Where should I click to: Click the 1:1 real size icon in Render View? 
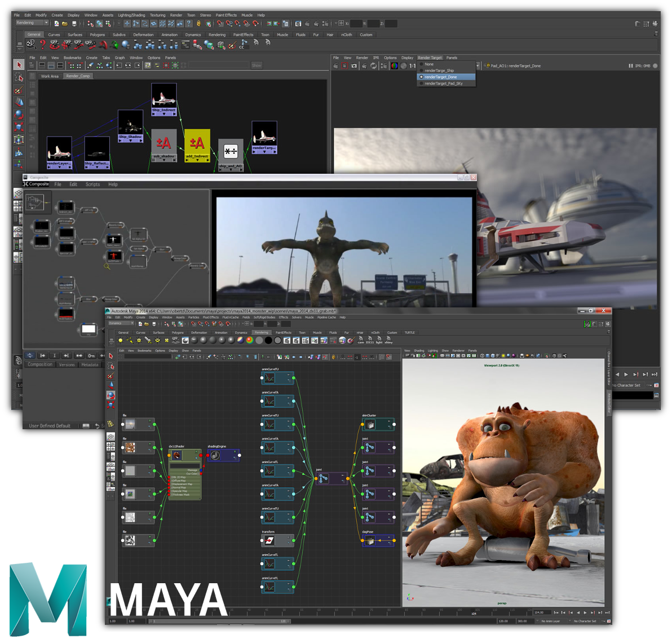(412, 66)
